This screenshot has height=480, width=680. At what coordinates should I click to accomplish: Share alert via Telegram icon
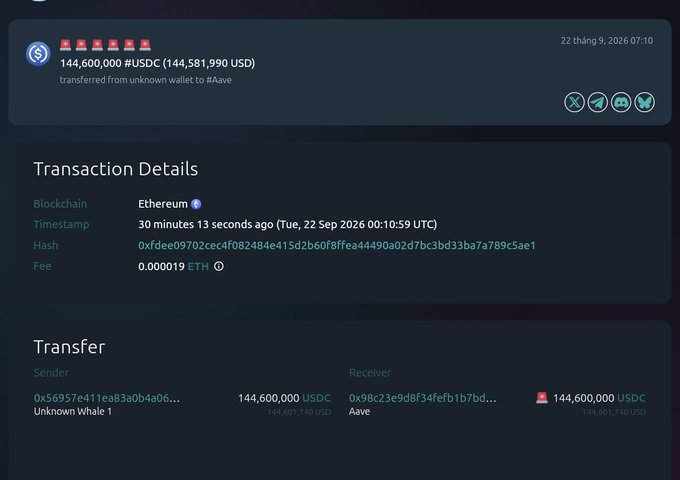click(x=598, y=102)
